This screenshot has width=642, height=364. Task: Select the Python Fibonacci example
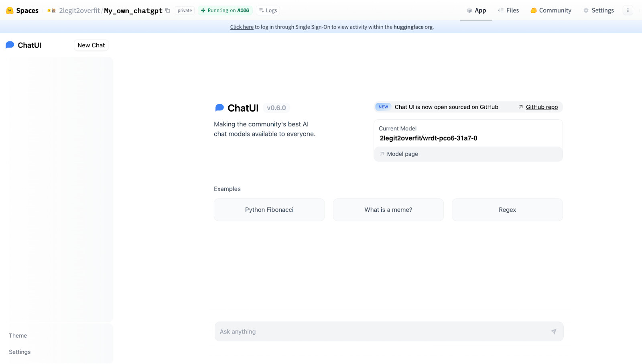(x=269, y=210)
